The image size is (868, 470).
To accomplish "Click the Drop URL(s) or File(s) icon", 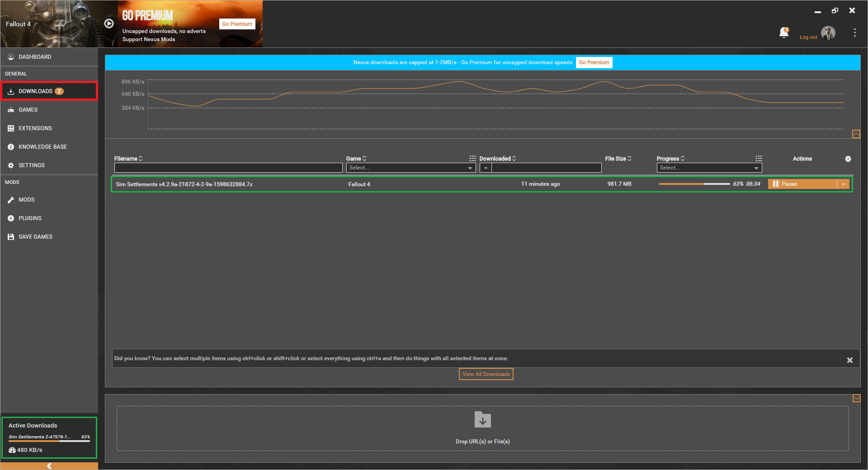I will click(x=483, y=419).
